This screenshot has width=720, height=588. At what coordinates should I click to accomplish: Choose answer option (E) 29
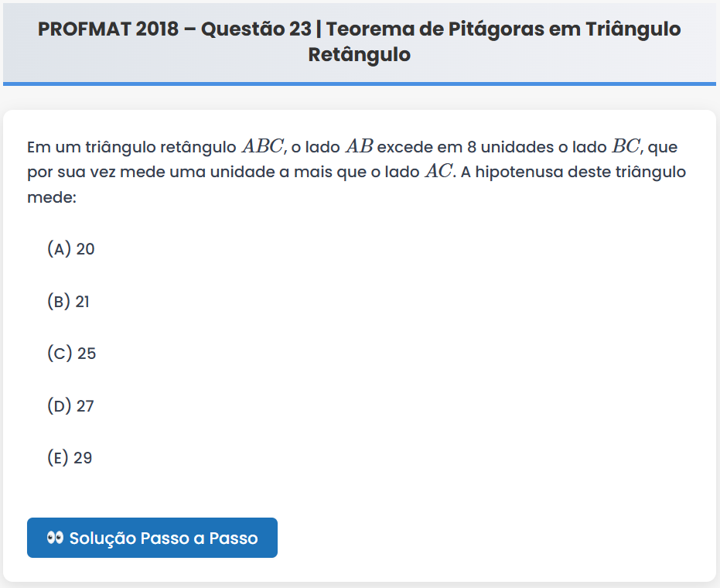tap(70, 458)
